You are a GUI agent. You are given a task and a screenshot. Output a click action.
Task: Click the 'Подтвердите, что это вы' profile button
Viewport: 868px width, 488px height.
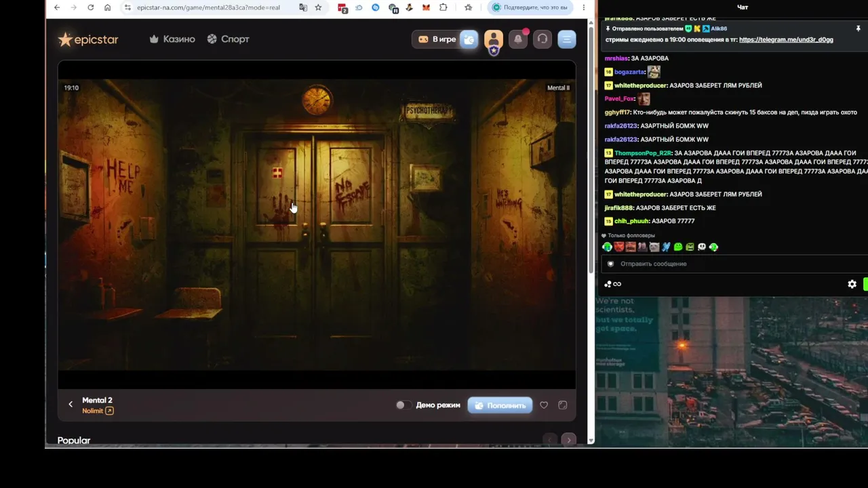point(530,7)
